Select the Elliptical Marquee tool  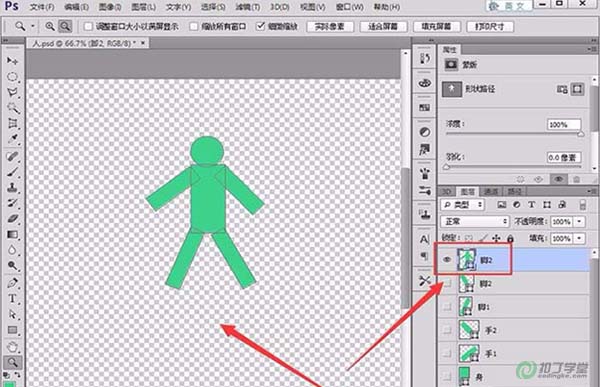(x=12, y=77)
